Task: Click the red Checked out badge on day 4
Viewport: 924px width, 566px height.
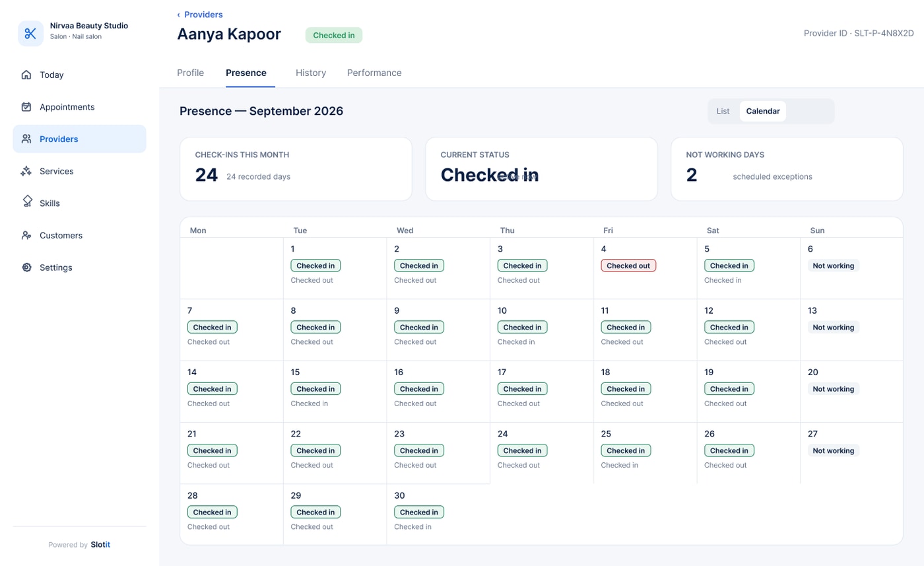Action: pyautogui.click(x=628, y=265)
